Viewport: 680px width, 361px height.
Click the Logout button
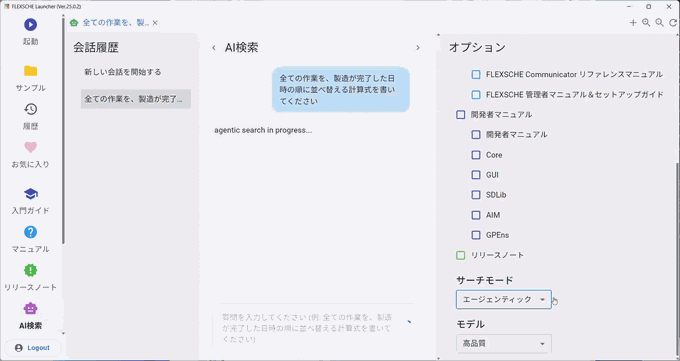(x=33, y=348)
